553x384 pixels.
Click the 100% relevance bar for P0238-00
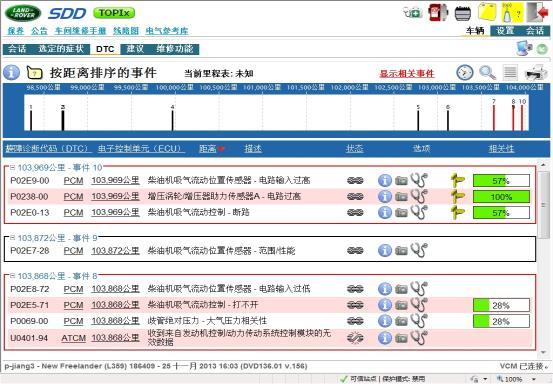[501, 197]
